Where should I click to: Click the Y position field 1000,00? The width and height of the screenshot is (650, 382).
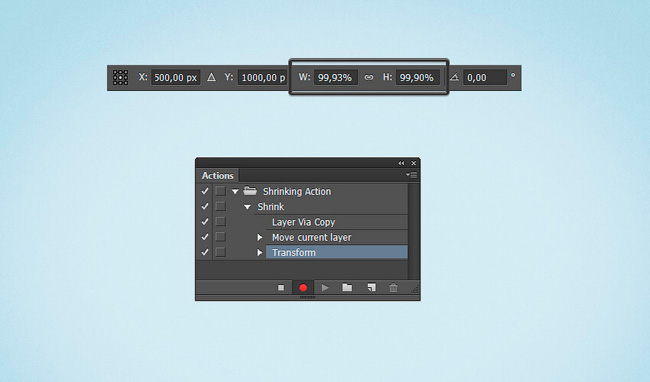[x=263, y=77]
